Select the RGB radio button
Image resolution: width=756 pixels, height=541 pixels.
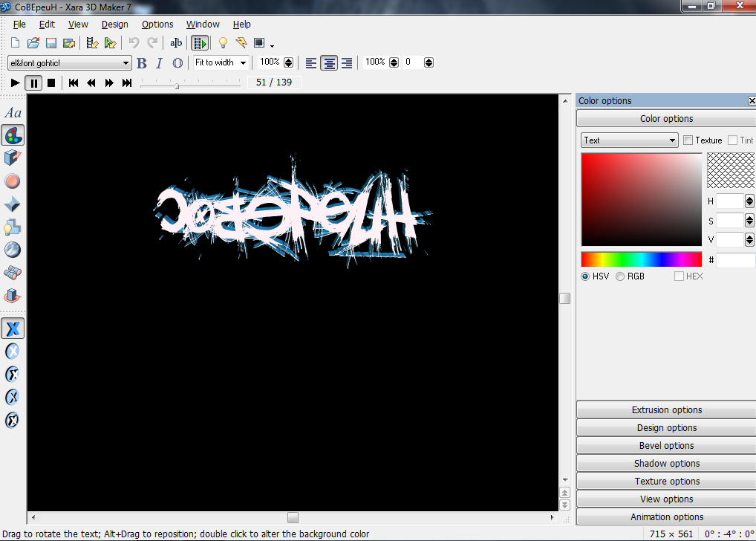click(x=620, y=276)
